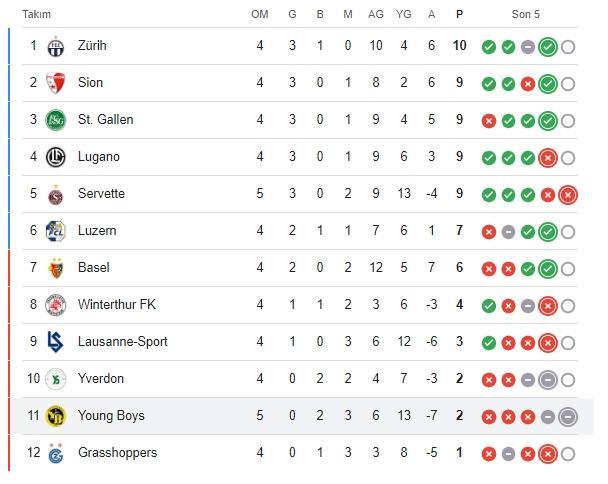This screenshot has height=484, width=608.
Task: Click the Takım column header
Action: pos(36,14)
